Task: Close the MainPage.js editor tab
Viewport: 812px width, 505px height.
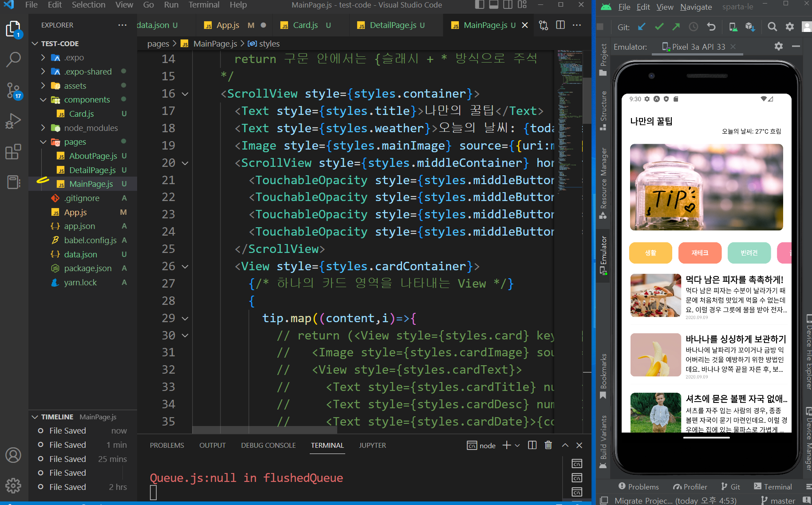Action: pyautogui.click(x=525, y=25)
